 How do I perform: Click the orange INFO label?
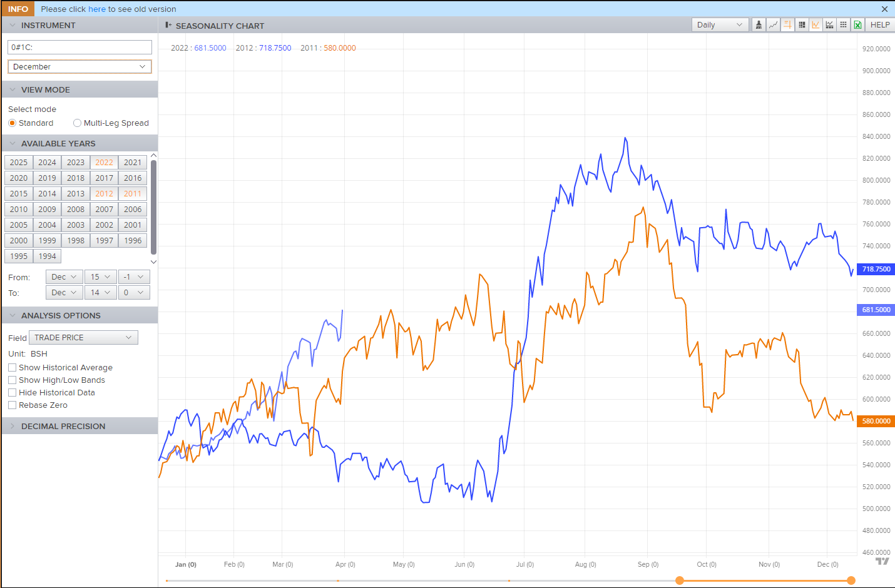click(x=18, y=9)
